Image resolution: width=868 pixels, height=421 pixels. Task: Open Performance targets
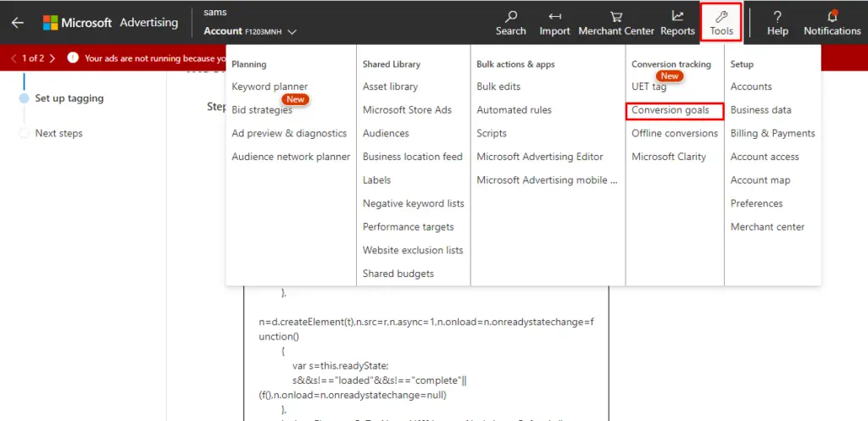tap(408, 227)
